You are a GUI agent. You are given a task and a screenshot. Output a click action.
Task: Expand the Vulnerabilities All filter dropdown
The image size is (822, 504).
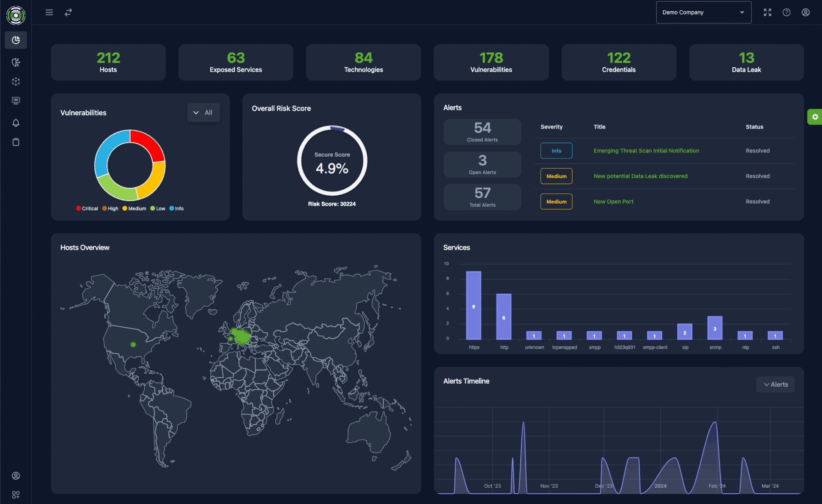tap(203, 113)
